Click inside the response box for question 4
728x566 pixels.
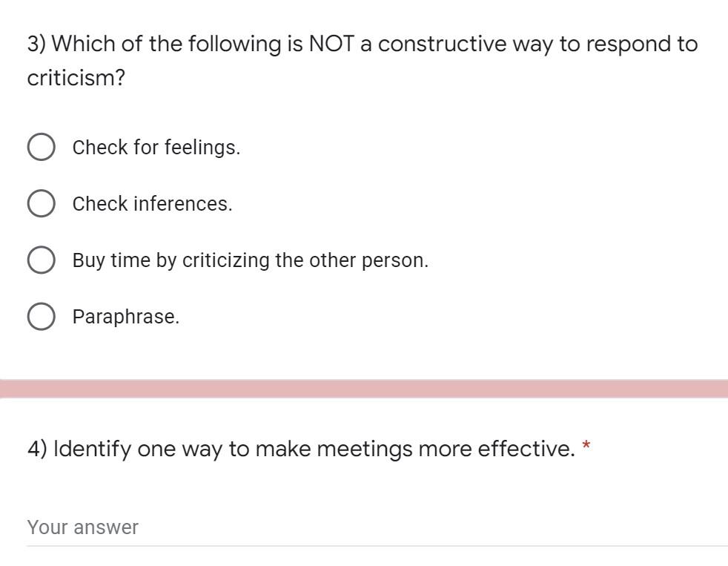(222, 527)
